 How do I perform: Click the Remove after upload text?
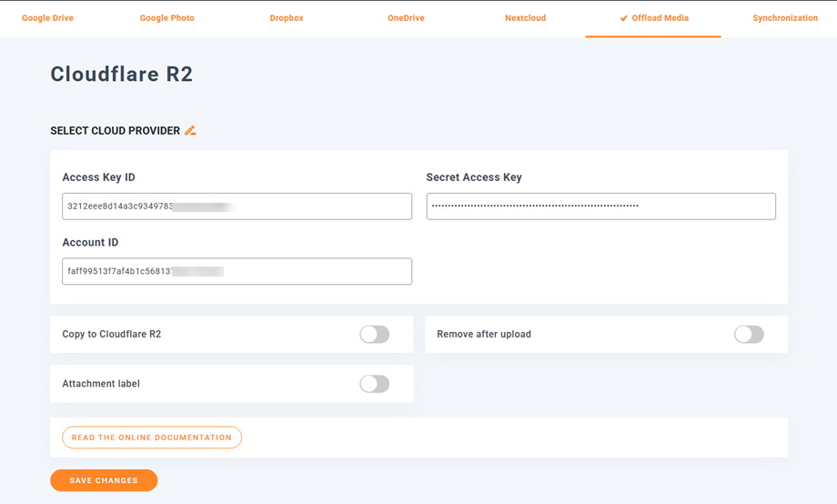tap(484, 334)
